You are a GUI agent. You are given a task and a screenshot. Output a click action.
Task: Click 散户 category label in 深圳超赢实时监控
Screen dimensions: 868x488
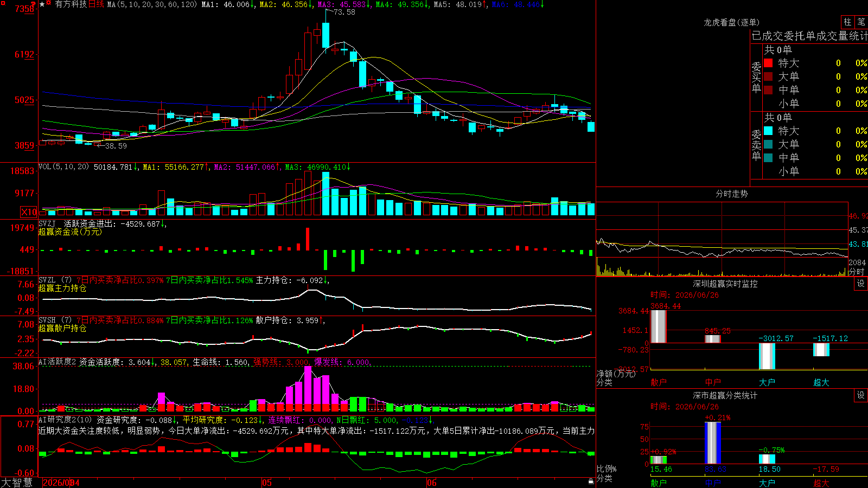tap(659, 382)
